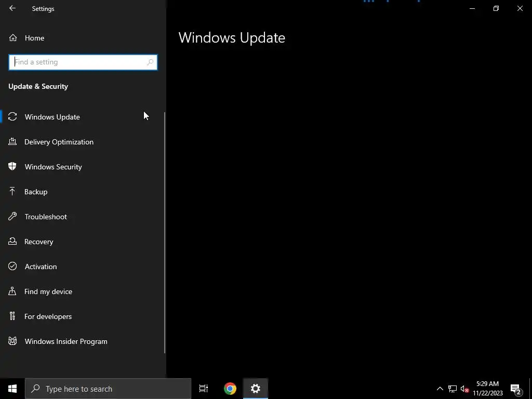Viewport: 532px width, 399px height.
Task: Click the back arrow in Settings
Action: click(x=12, y=8)
